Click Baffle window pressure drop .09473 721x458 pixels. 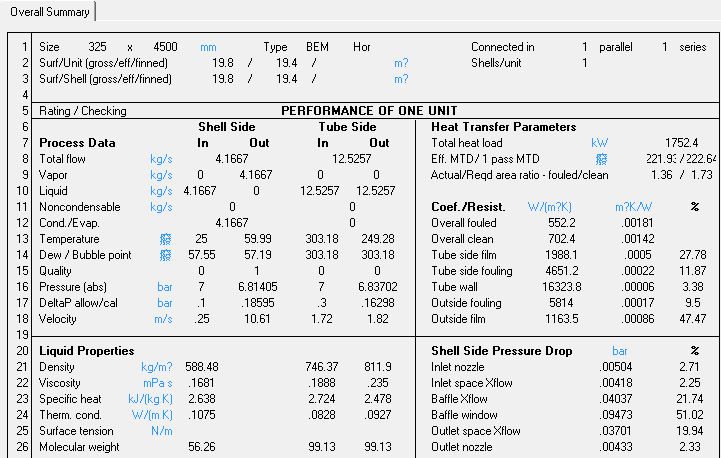616,415
